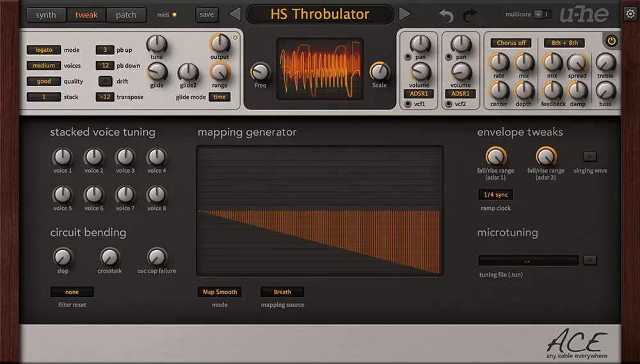This screenshot has height=364, width=640.
Task: Open the 1/4 sync ramp clock selector
Action: tap(495, 194)
